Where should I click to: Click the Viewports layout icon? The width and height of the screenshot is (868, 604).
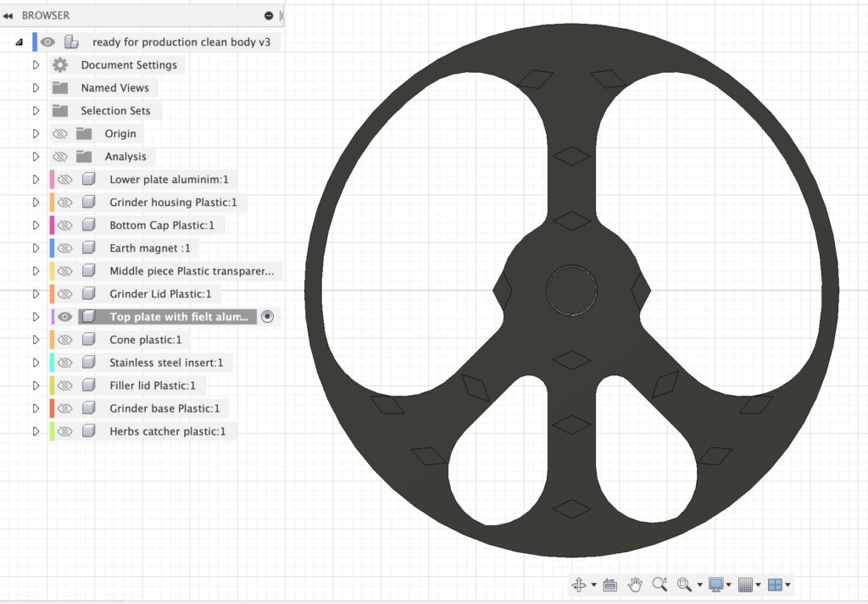coord(774,585)
